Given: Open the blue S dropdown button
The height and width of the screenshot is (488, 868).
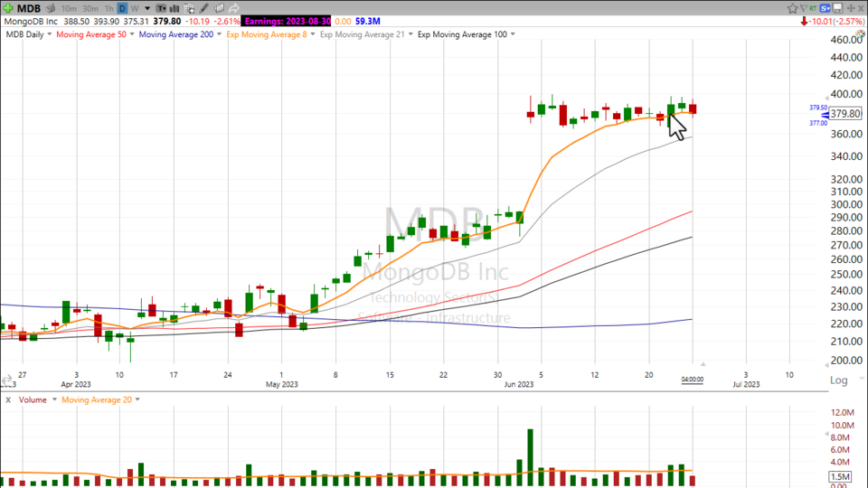Looking at the screenshot, I should [826, 8].
